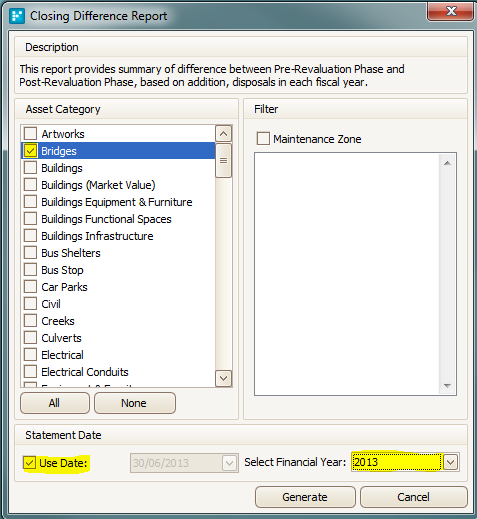Viewport: 477px width, 519px height.
Task: Uncheck the Bridges checkbox
Action: click(30, 151)
